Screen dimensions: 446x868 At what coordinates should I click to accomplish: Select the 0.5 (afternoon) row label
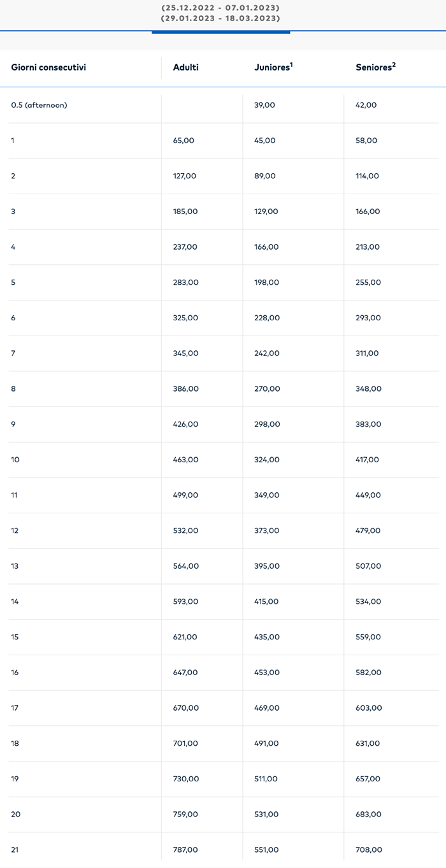coord(39,105)
